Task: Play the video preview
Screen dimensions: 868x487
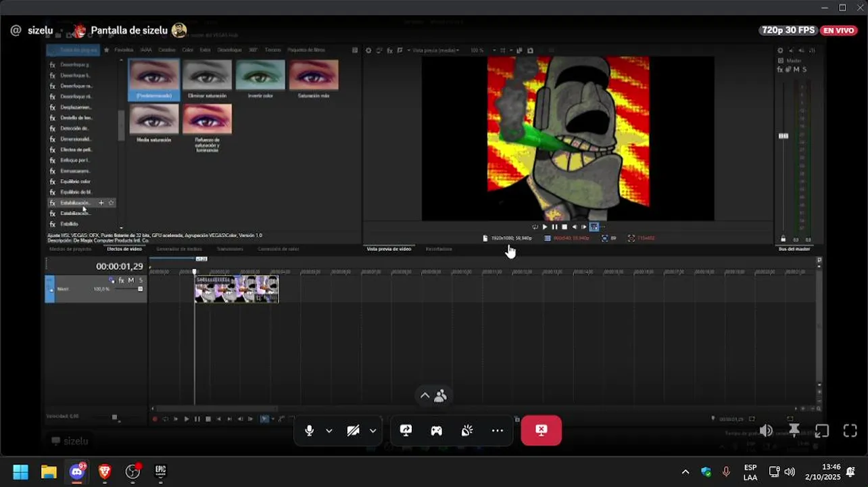Action: [545, 227]
